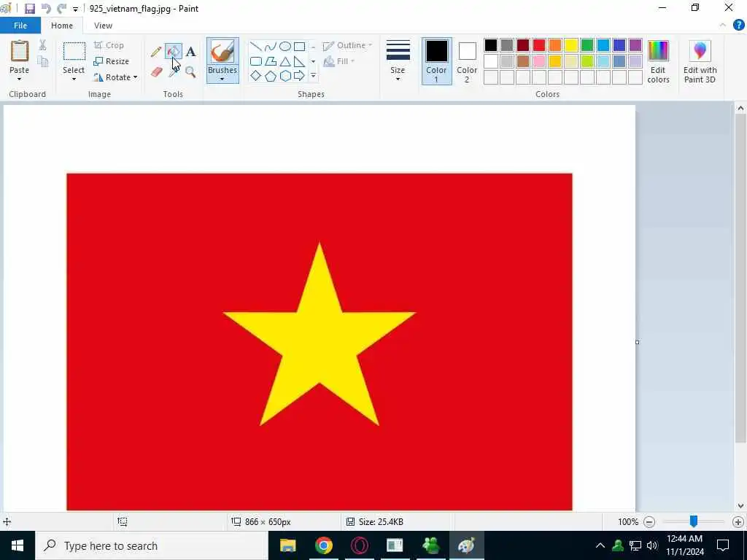Click the Resize button
Screen dimensions: 747x560
(112, 61)
